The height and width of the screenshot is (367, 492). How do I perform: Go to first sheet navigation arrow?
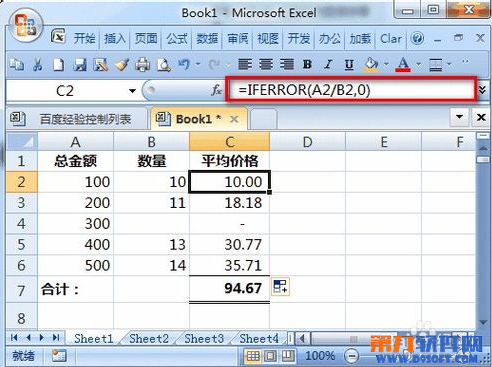pos(14,338)
